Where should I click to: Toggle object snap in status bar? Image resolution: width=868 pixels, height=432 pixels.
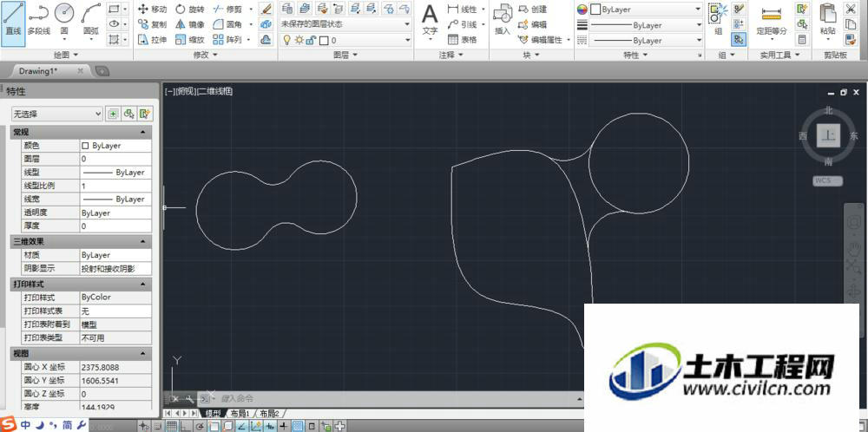214,426
